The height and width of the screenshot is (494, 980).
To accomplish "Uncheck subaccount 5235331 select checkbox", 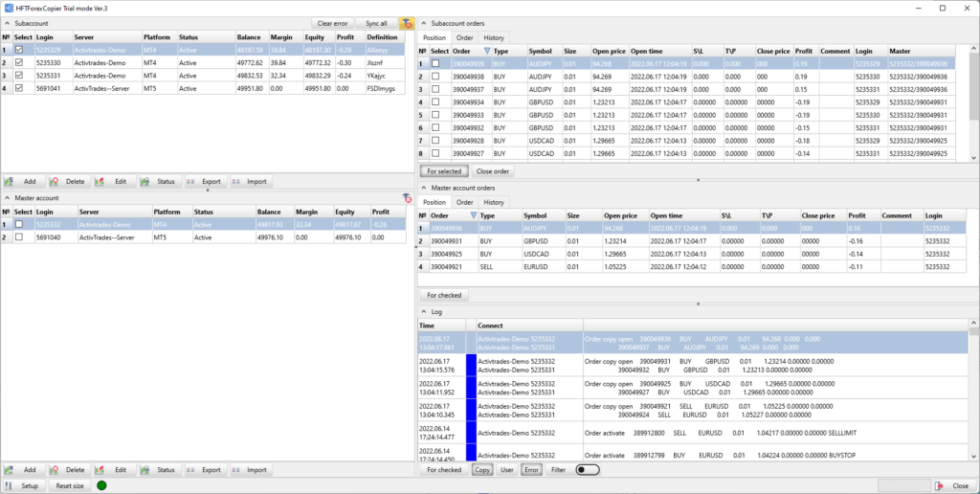I will 19,76.
